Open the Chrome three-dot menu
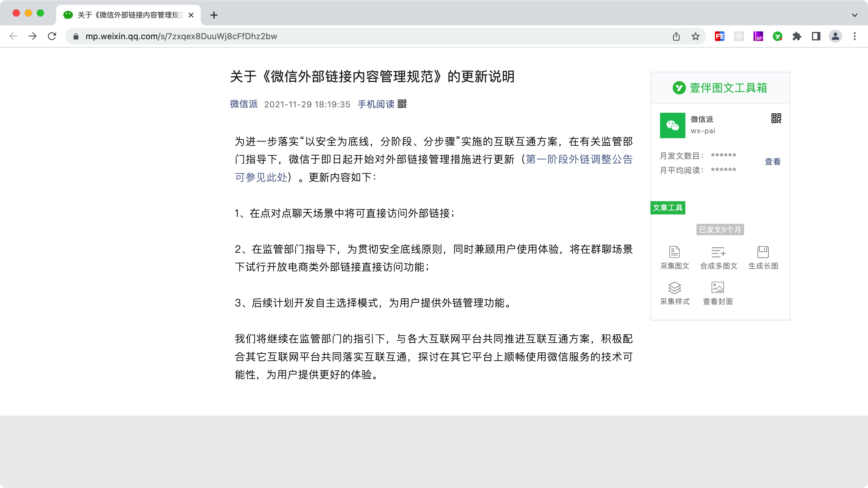 854,36
